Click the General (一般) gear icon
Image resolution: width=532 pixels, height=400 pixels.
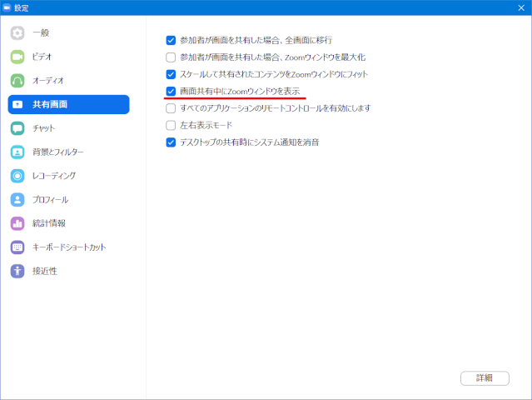tap(17, 33)
